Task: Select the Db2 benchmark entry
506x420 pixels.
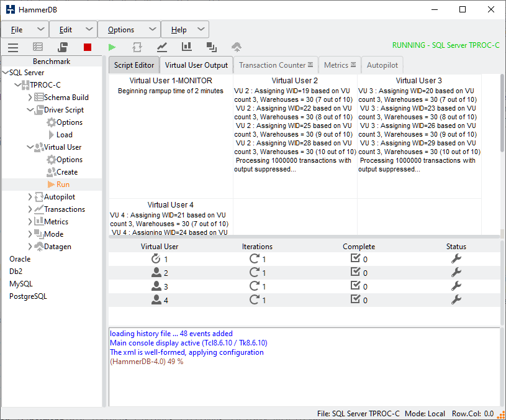Action: point(16,272)
